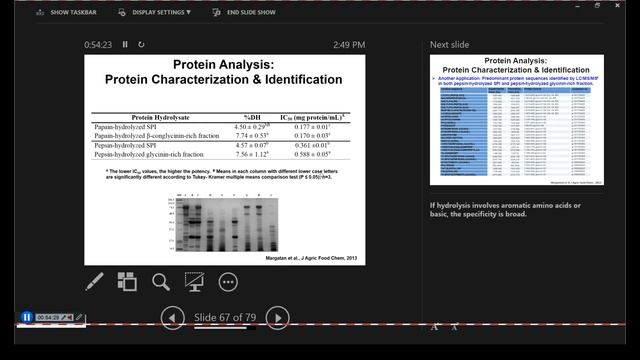The width and height of the screenshot is (640, 360).
Task: Click the Slide 67 of 79 counter
Action: (x=225, y=317)
